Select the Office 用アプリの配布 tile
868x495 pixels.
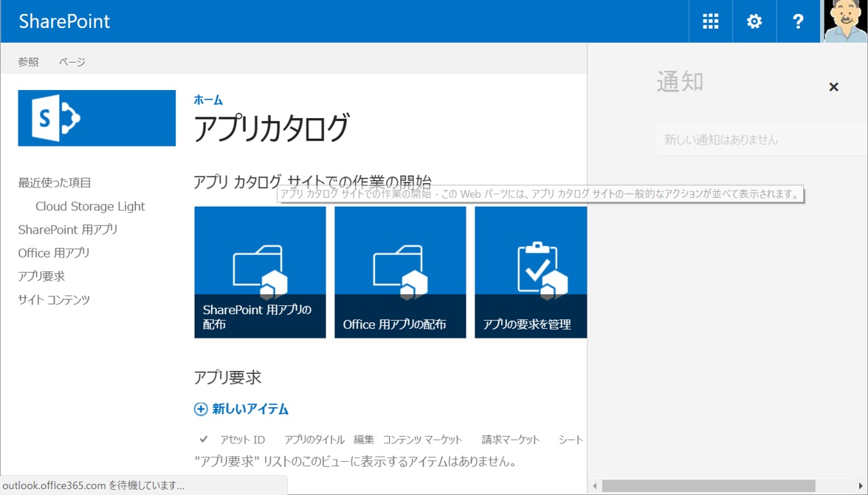pyautogui.click(x=400, y=271)
